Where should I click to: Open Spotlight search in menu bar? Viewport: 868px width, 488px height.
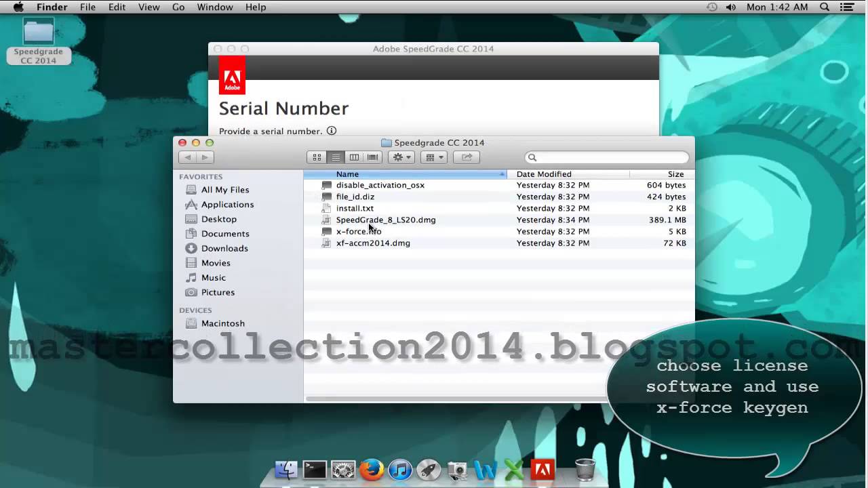(x=825, y=7)
